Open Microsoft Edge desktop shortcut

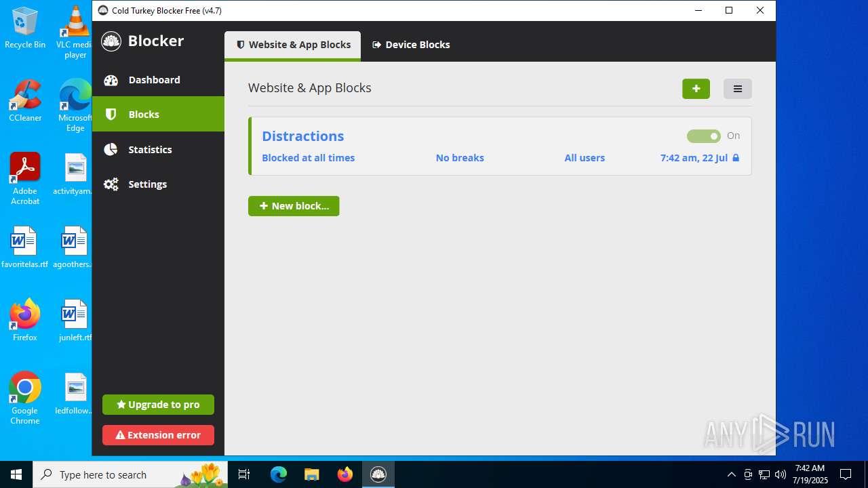click(x=75, y=106)
